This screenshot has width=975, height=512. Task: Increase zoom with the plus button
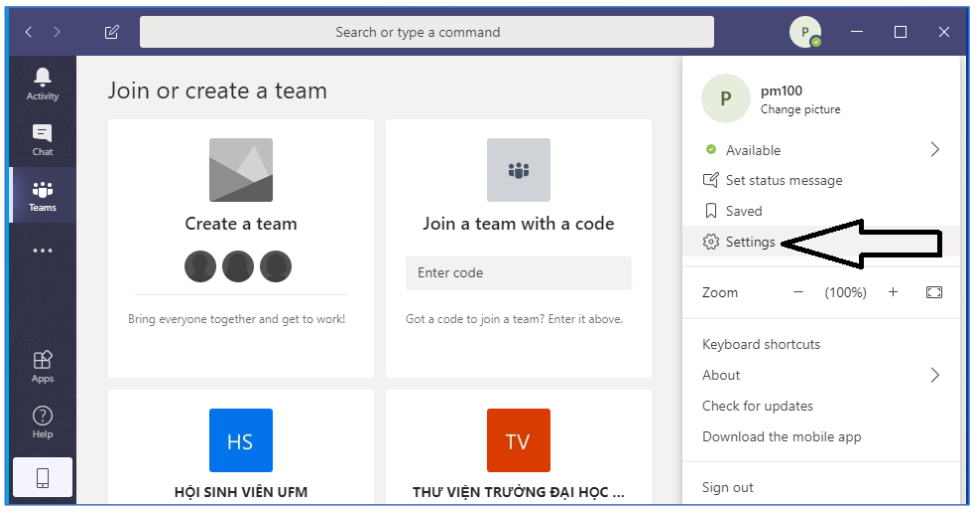coord(893,292)
